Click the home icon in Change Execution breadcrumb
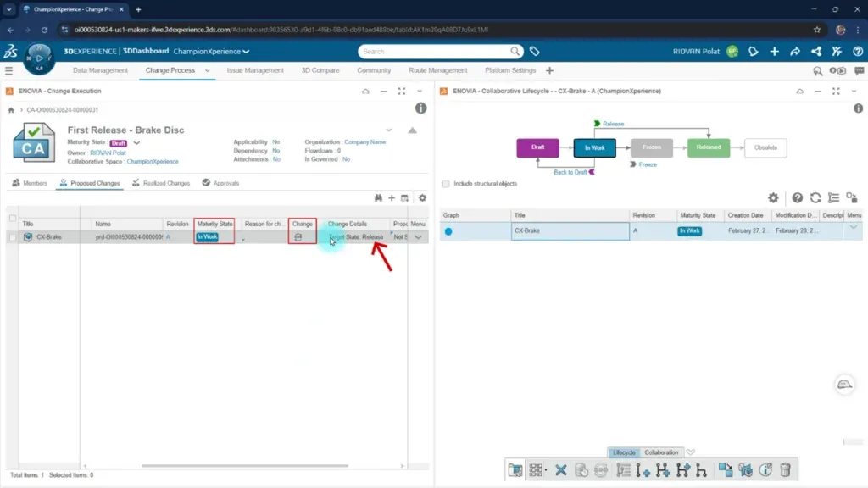This screenshot has width=868, height=488. 11,110
